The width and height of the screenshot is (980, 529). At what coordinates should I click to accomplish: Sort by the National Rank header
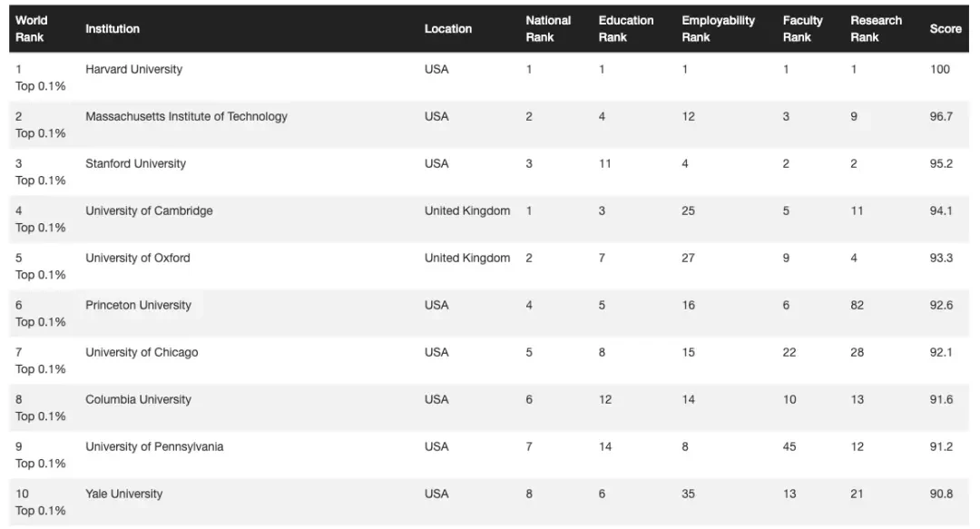pyautogui.click(x=548, y=29)
